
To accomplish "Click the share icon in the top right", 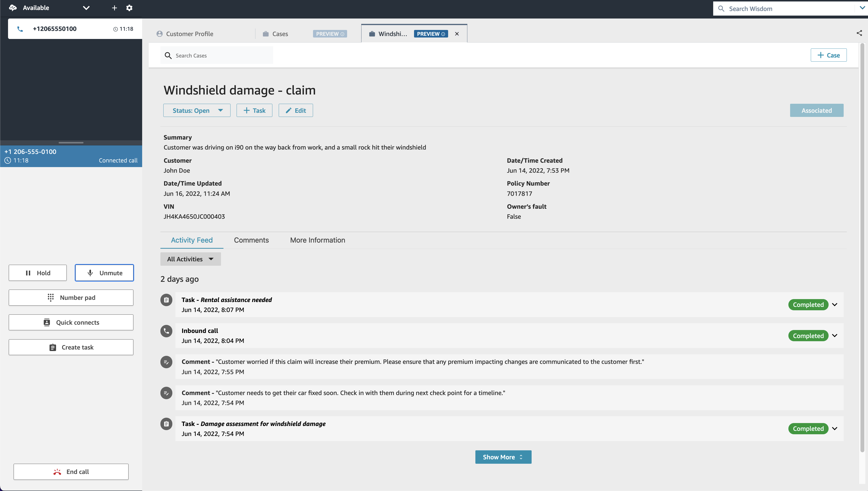I will 859,33.
